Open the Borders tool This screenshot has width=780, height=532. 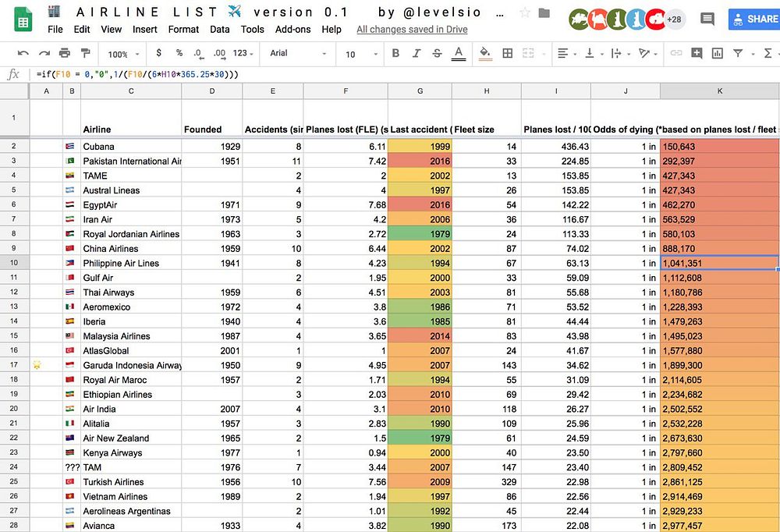pyautogui.click(x=508, y=53)
